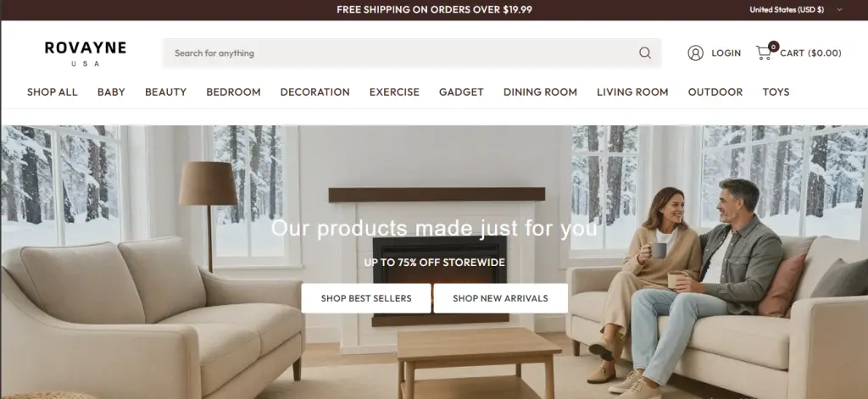This screenshot has width=868, height=399.
Task: Open the TOYS category
Action: tap(776, 91)
